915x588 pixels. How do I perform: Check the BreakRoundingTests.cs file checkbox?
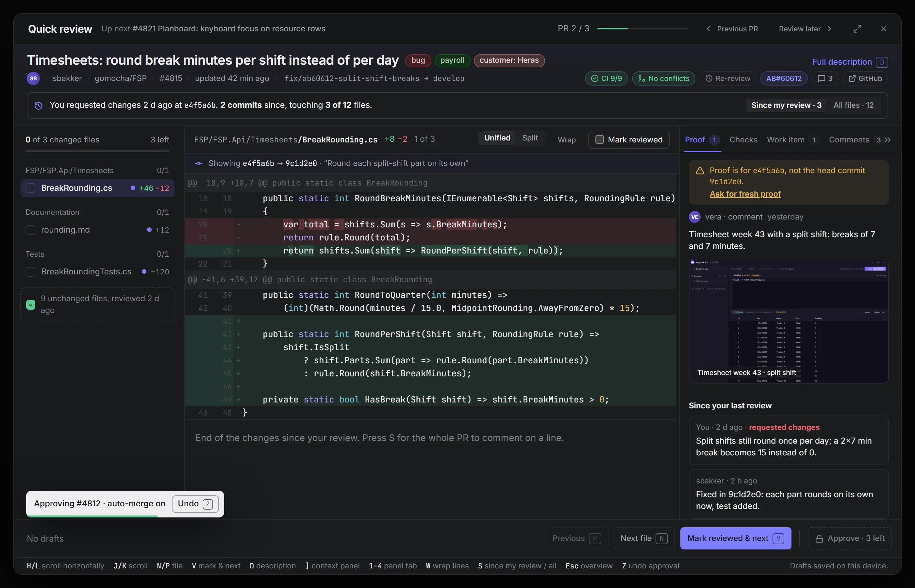click(x=30, y=272)
